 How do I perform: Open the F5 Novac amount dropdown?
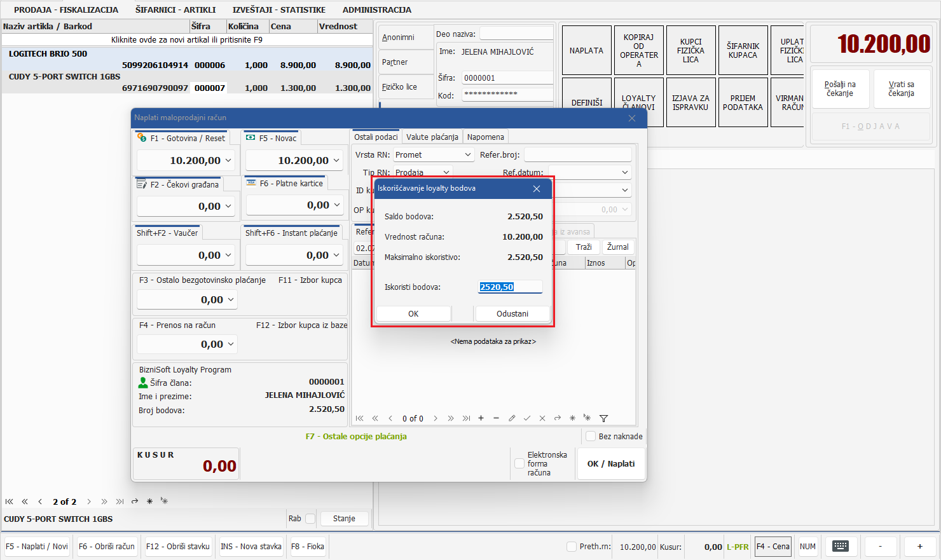[x=336, y=161]
